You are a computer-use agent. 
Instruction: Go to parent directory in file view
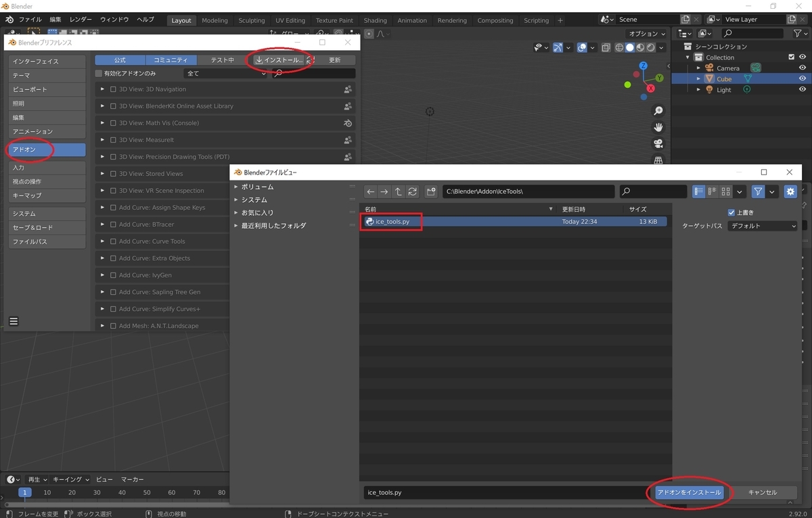[398, 192]
